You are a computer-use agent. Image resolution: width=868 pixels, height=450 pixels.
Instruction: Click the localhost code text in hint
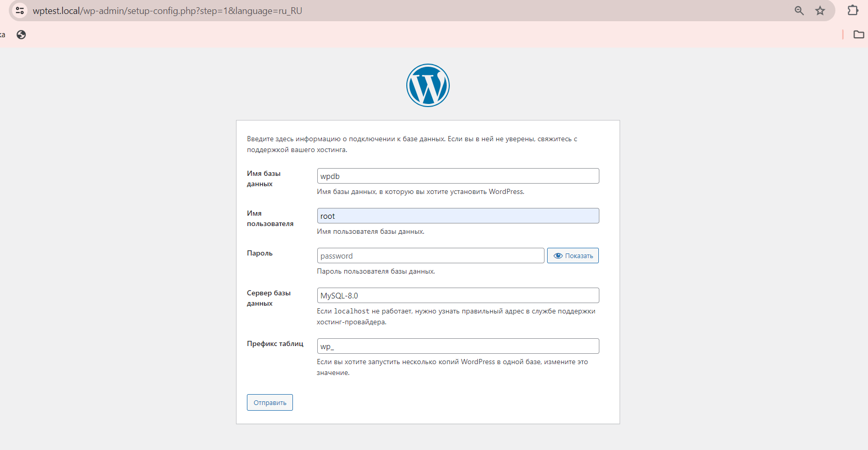(x=352, y=311)
